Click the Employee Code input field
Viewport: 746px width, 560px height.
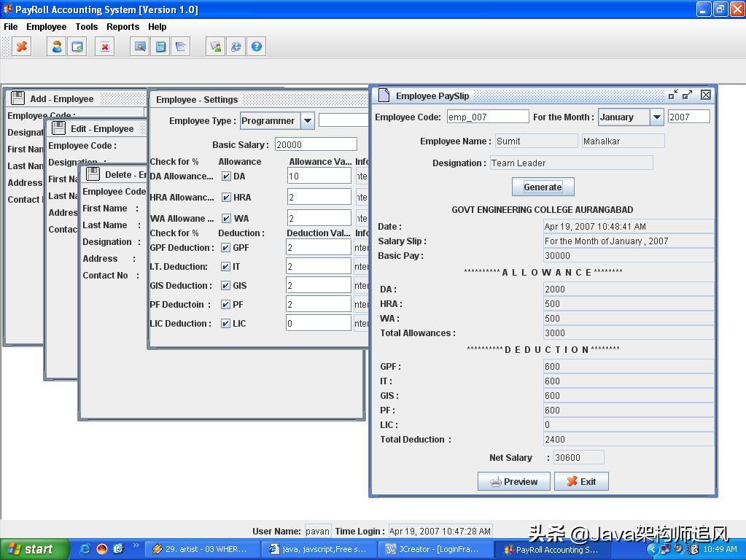click(487, 117)
